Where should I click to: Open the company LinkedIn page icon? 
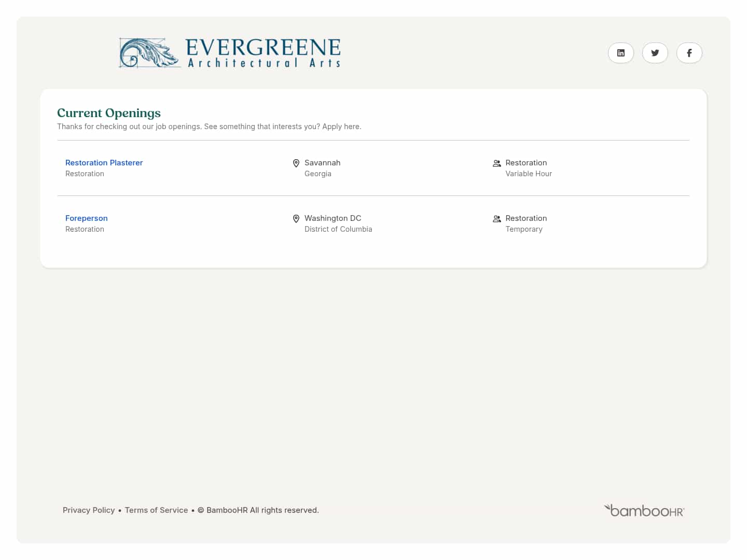pos(621,53)
